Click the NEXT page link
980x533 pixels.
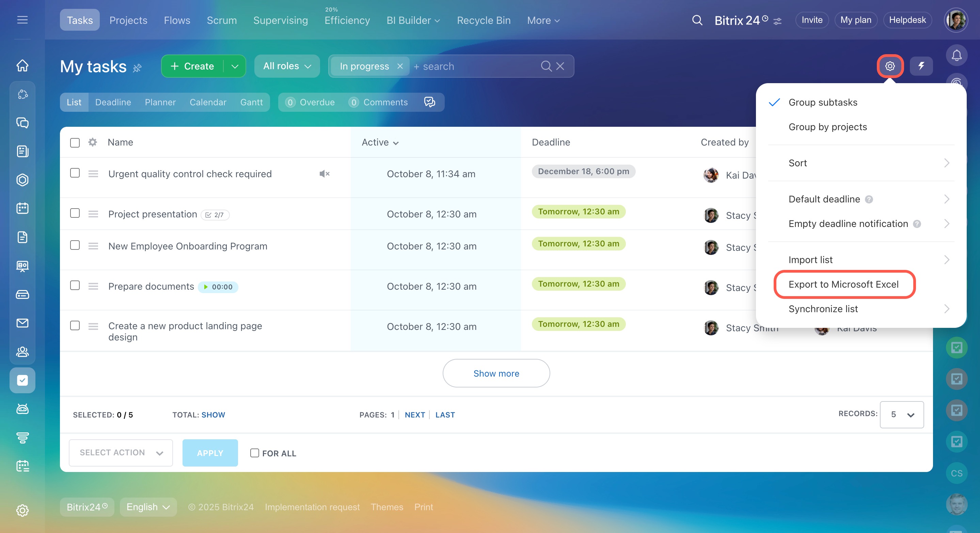pyautogui.click(x=414, y=415)
